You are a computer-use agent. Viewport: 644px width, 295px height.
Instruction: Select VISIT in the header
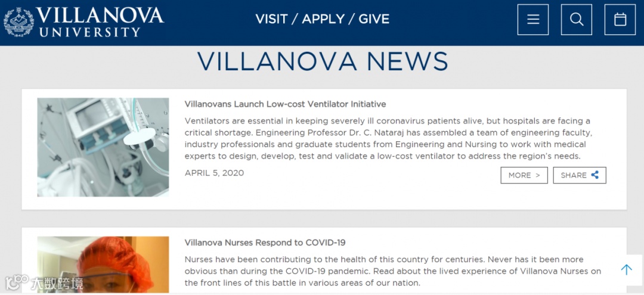(271, 19)
